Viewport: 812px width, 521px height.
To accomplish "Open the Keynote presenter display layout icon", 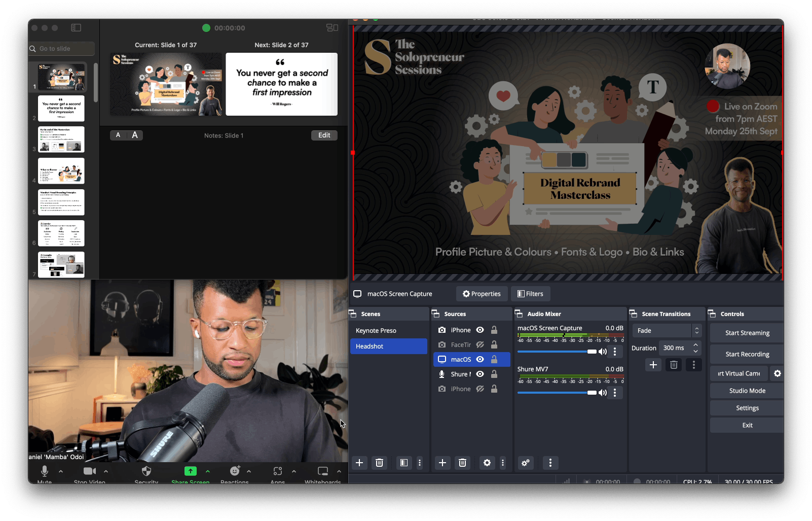I will pyautogui.click(x=332, y=28).
